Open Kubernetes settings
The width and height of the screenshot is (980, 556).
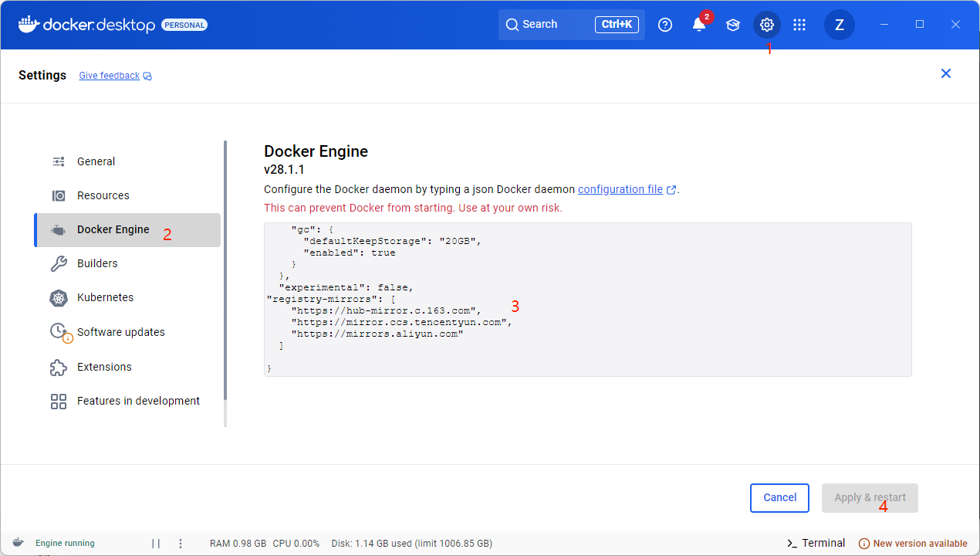pyautogui.click(x=105, y=297)
